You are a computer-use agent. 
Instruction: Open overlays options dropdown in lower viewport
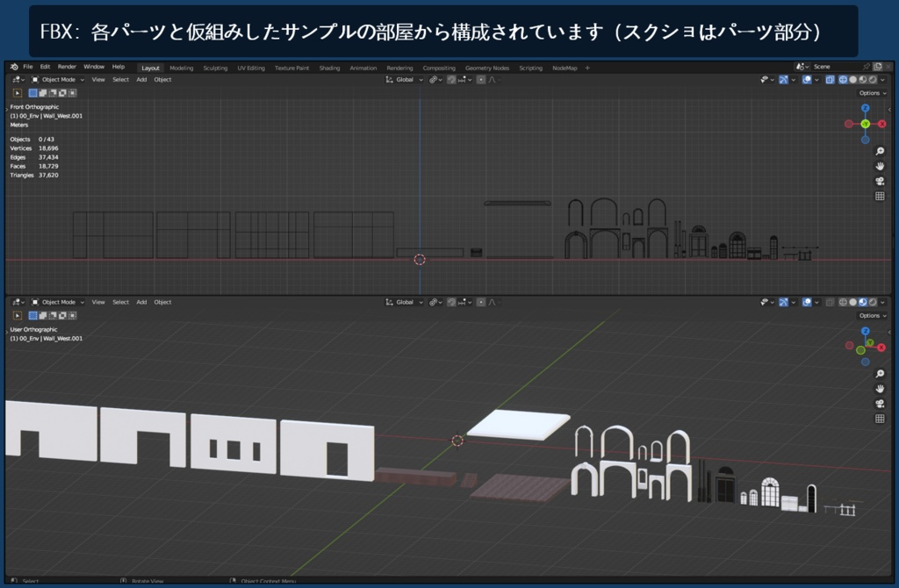point(816,302)
